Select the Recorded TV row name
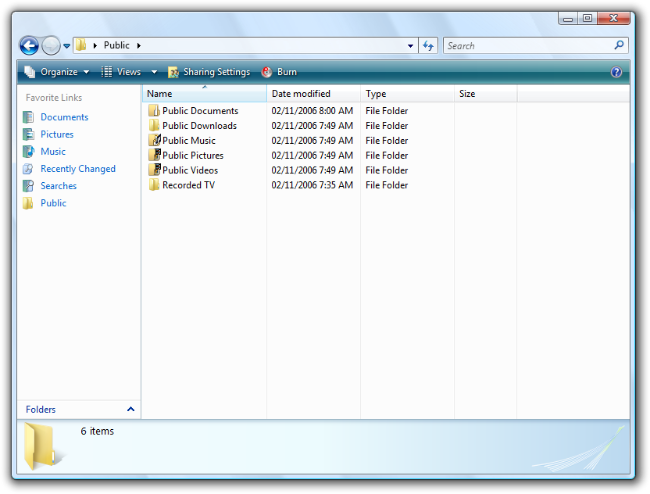Viewport: 650px width, 494px height. (x=189, y=185)
